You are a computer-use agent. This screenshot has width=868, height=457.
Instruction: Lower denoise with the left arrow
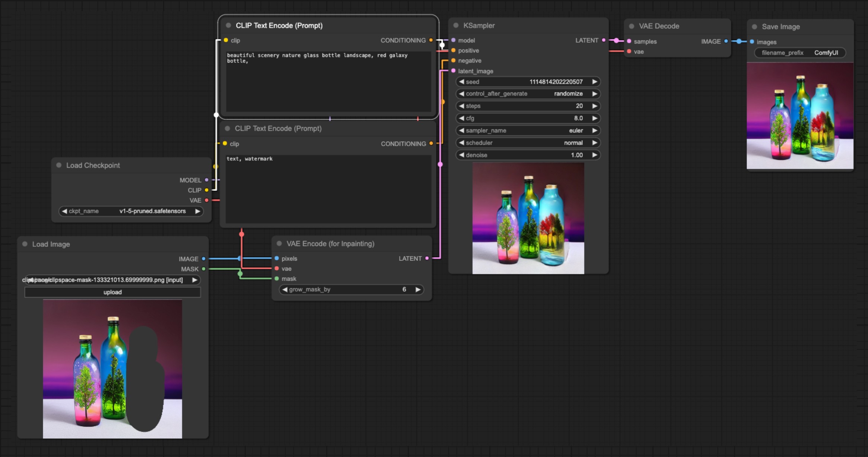click(461, 155)
